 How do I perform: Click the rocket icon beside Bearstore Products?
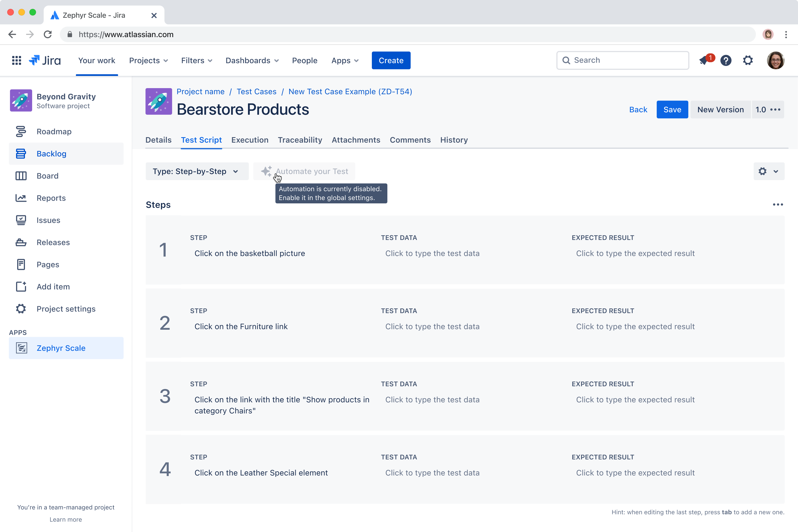click(x=159, y=101)
